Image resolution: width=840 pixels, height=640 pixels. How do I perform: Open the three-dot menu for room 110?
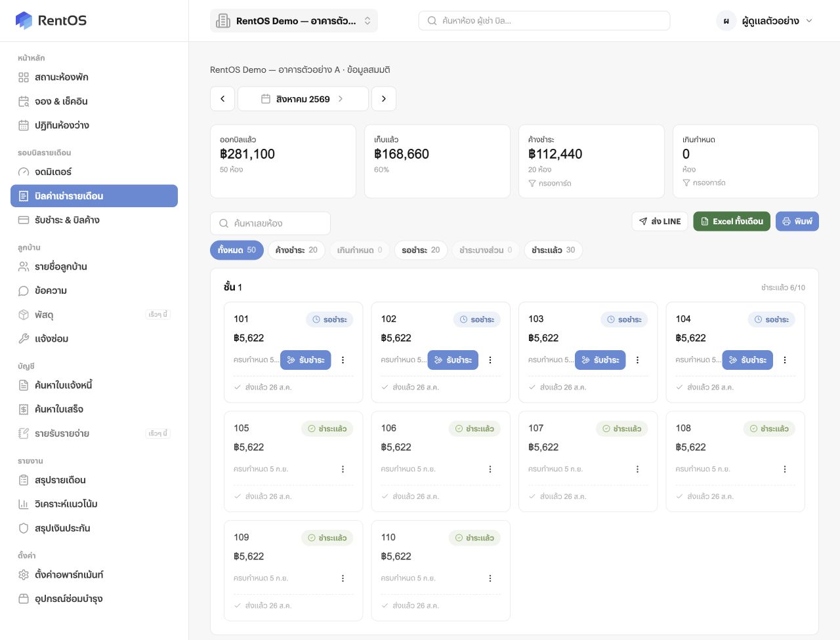pos(490,578)
